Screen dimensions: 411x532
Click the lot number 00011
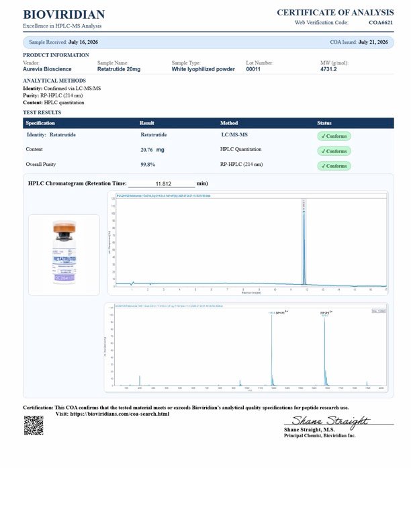click(x=253, y=69)
